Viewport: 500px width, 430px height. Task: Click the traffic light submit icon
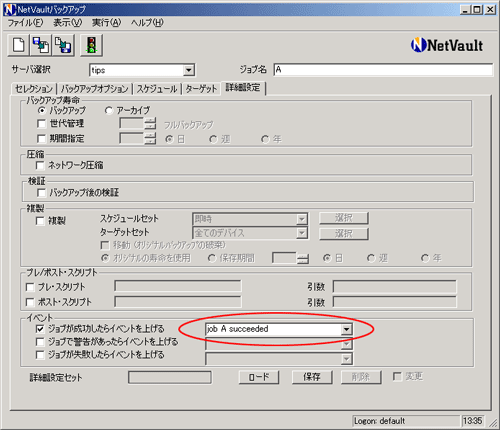pyautogui.click(x=91, y=45)
